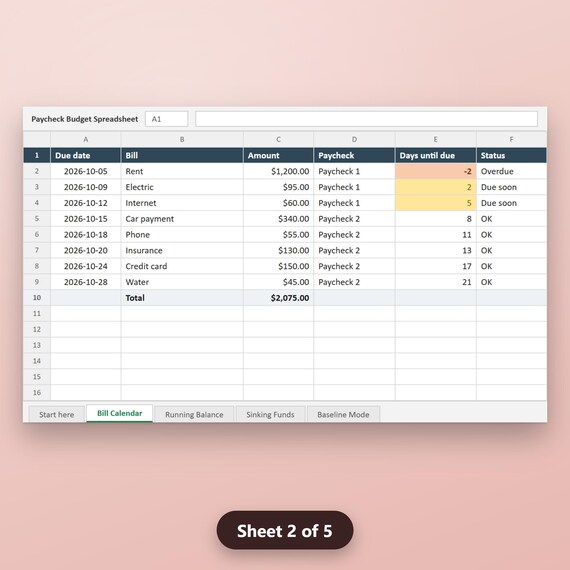Select the $95.00 amount cell

tap(278, 187)
